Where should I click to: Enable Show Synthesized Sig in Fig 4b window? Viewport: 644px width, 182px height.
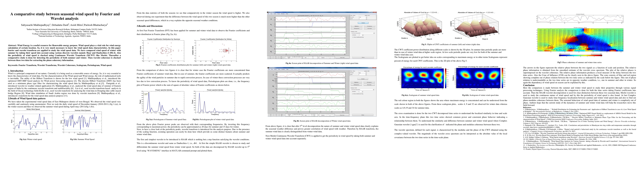click(x=353, y=94)
